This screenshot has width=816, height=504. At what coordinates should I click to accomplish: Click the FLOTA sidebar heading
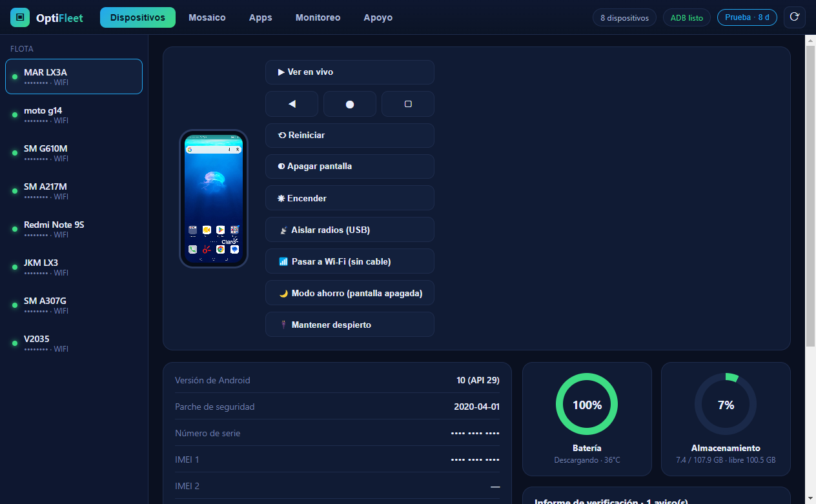[x=22, y=49]
